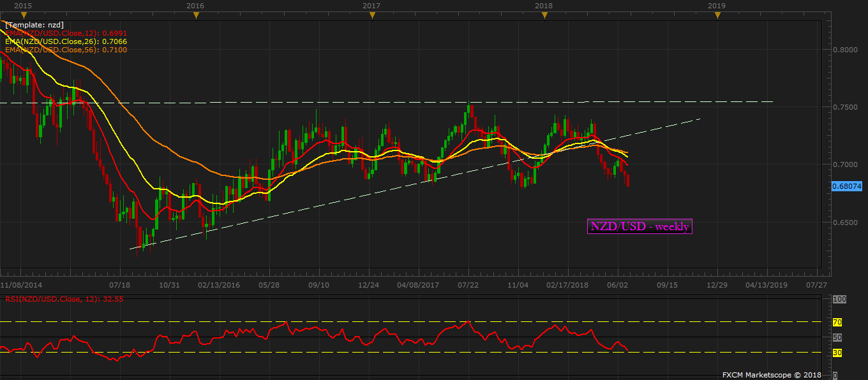Select the EMA 56 legend label 0.7100
Screen dimensions: 868x380
coord(66,49)
